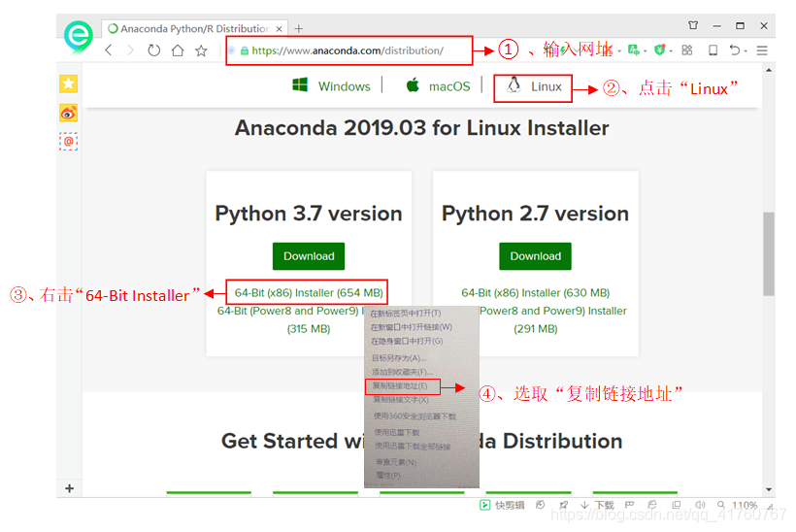Image resolution: width=796 pixels, height=532 pixels.
Task: Open the Power8 and Power9 Installer (315 MB) link
Action: click(290, 319)
